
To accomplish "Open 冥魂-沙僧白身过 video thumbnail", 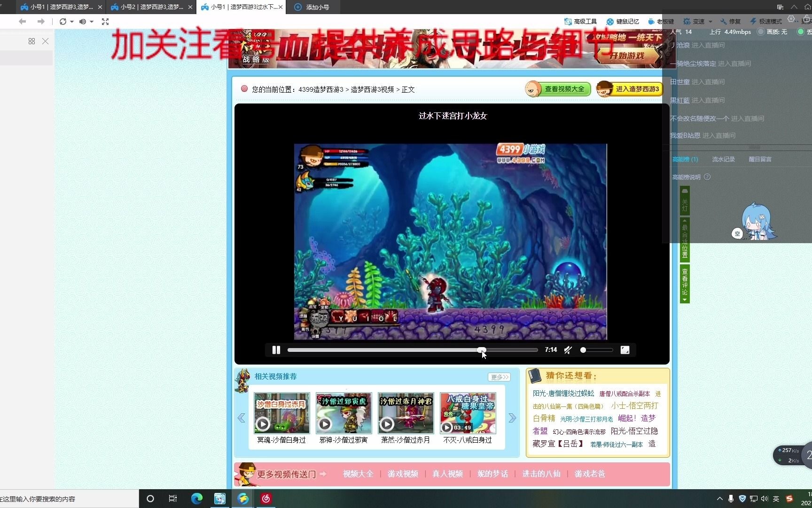I will [281, 413].
